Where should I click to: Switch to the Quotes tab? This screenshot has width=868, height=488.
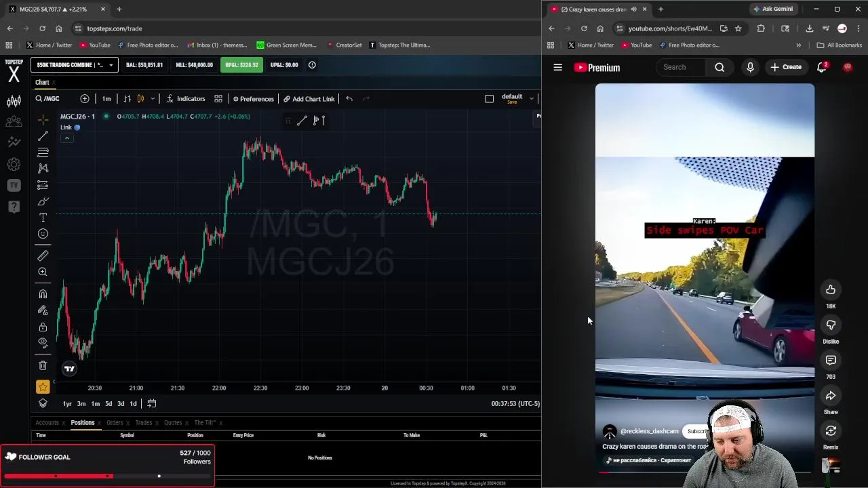173,422
